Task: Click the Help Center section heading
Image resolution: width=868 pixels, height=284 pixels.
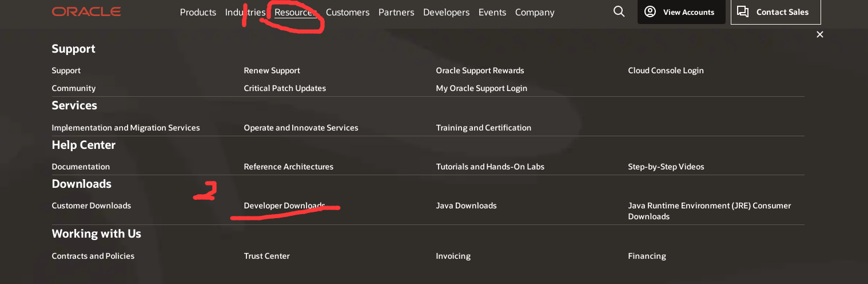Action: tap(83, 145)
